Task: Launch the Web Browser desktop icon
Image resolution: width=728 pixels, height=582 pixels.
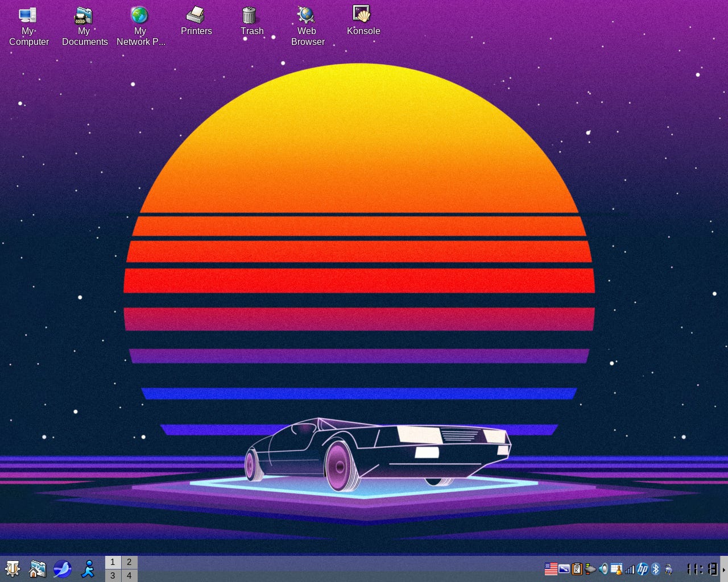Action: [308, 27]
